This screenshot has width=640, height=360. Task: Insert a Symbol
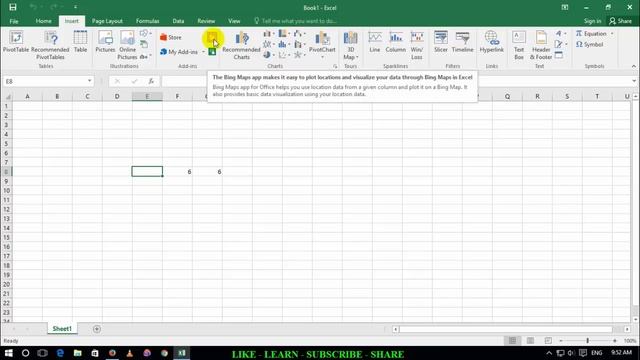[x=589, y=44]
